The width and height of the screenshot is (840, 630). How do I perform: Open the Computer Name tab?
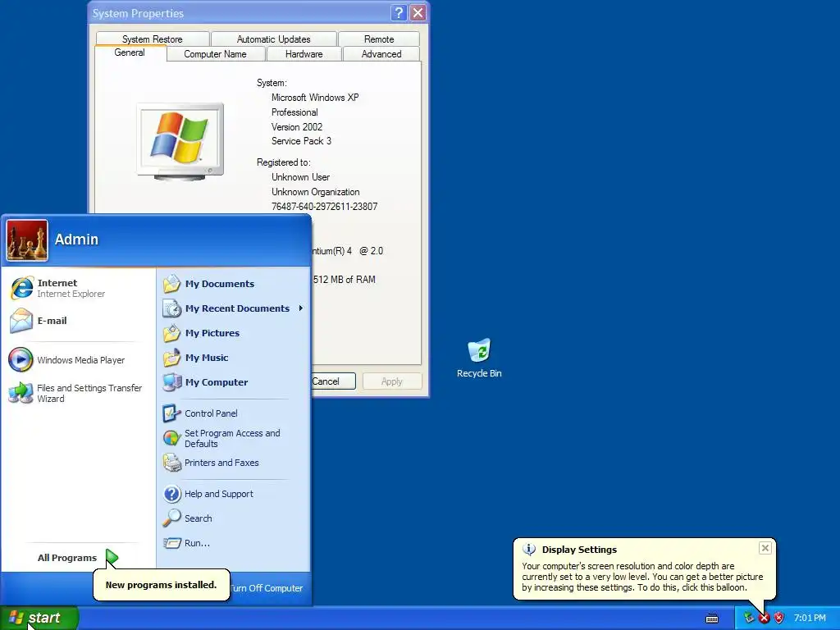[x=216, y=54]
